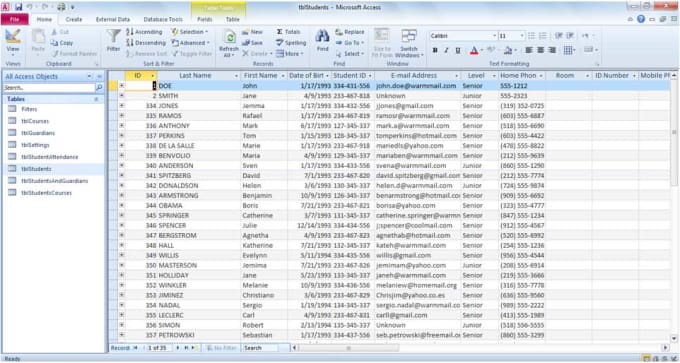Open All Access Objects pane dropdown

coord(89,76)
